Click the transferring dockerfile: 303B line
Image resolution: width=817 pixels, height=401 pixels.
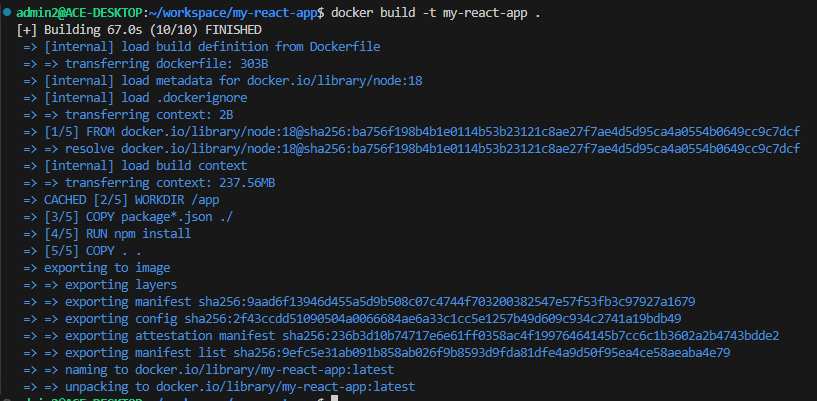pyautogui.click(x=146, y=64)
